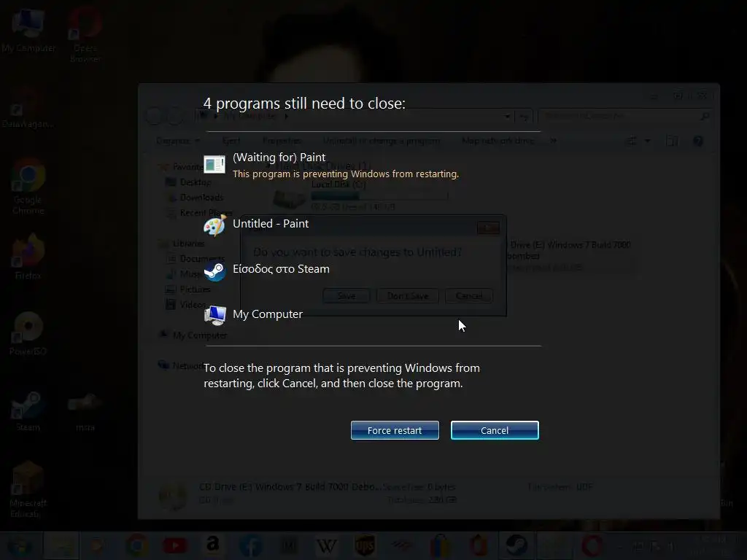This screenshot has width=747, height=560.
Task: Open the Minecraft Education desktop shortcut
Action: point(28,489)
